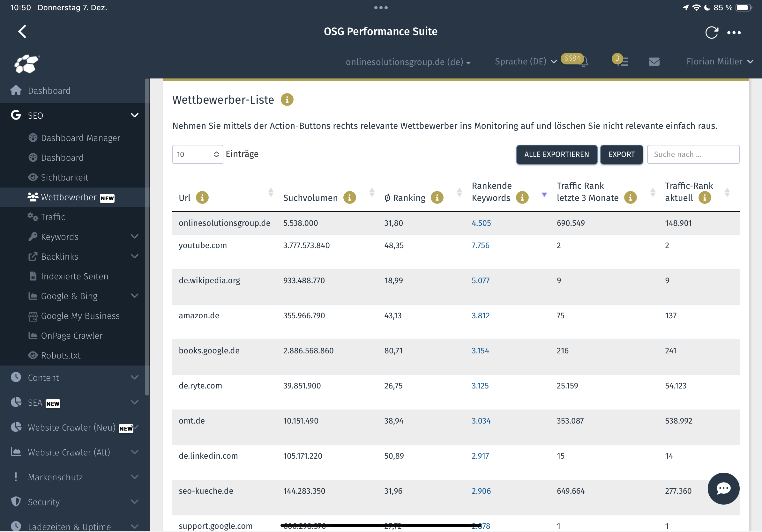Open the OSG logo home icon
762x532 pixels.
(27, 64)
